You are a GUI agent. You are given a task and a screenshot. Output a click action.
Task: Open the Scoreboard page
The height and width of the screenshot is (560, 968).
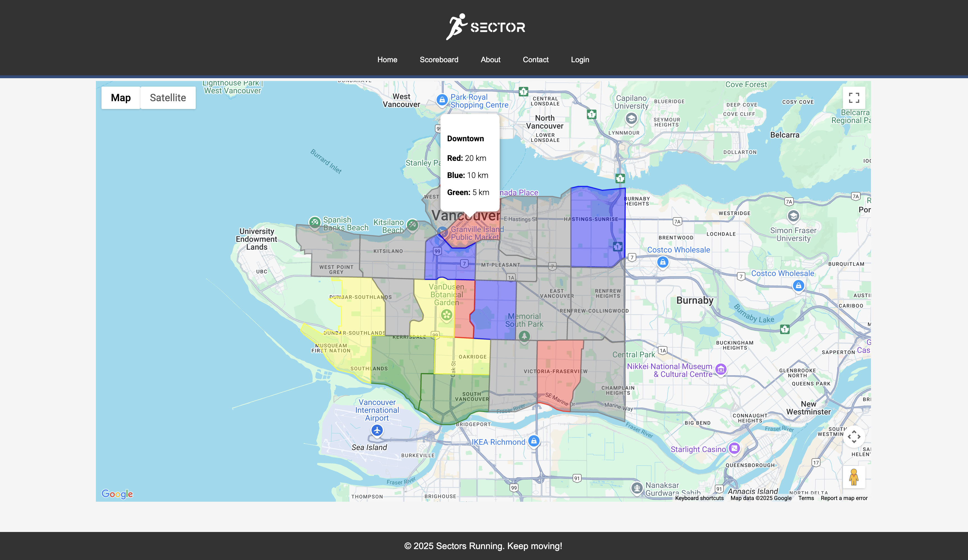coord(439,59)
